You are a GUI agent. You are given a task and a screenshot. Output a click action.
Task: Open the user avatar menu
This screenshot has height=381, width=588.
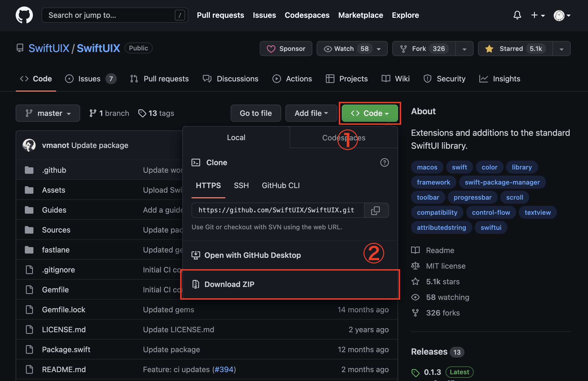click(562, 15)
